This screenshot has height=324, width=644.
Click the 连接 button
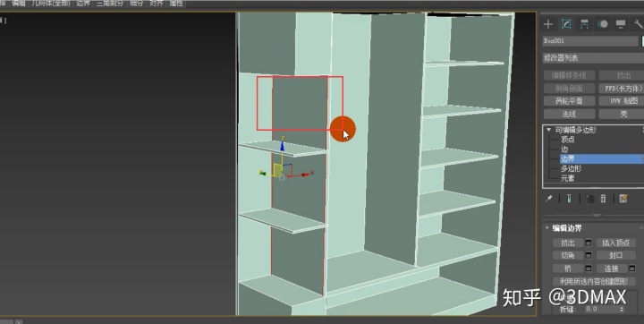[x=611, y=269]
